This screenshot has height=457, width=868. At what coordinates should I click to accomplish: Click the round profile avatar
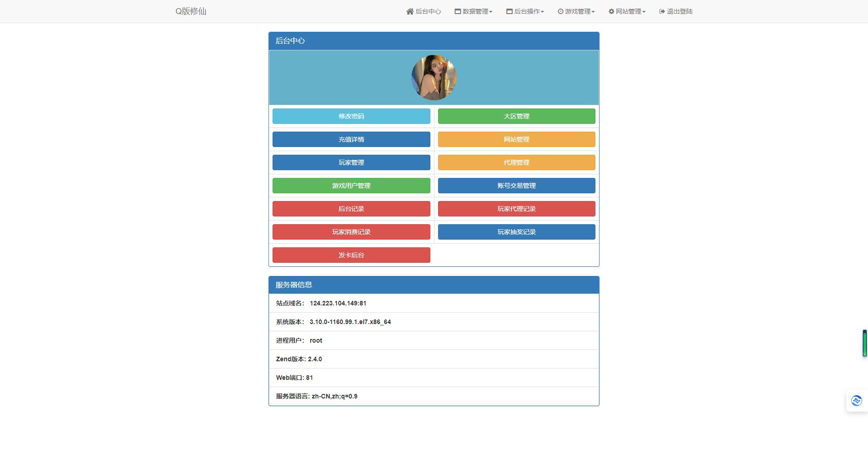click(x=434, y=78)
